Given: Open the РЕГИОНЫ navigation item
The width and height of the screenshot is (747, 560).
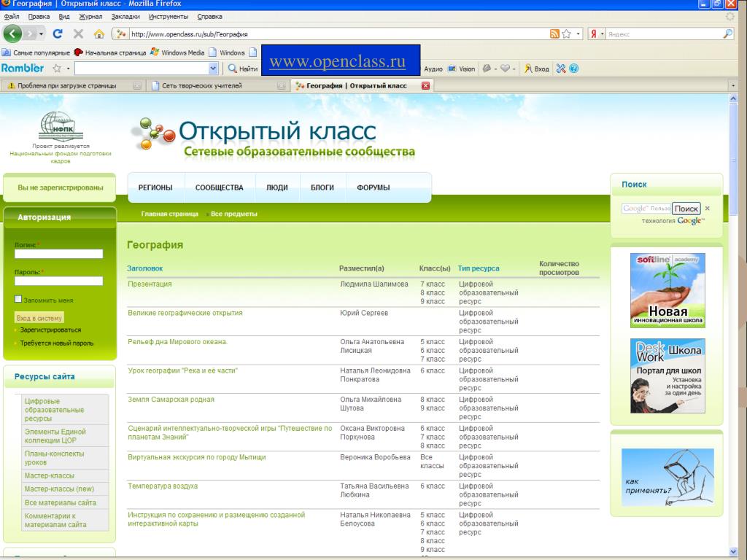Looking at the screenshot, I should click(x=155, y=187).
